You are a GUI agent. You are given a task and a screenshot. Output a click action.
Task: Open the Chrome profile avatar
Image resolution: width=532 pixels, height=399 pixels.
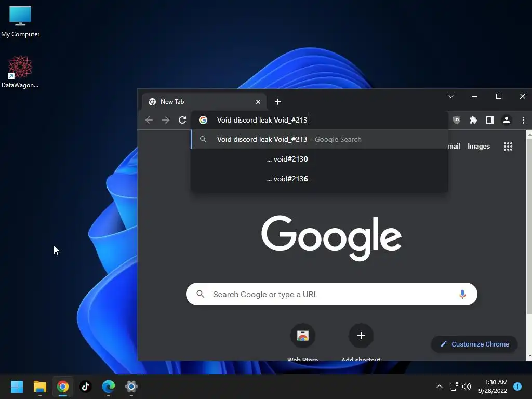[x=506, y=120]
